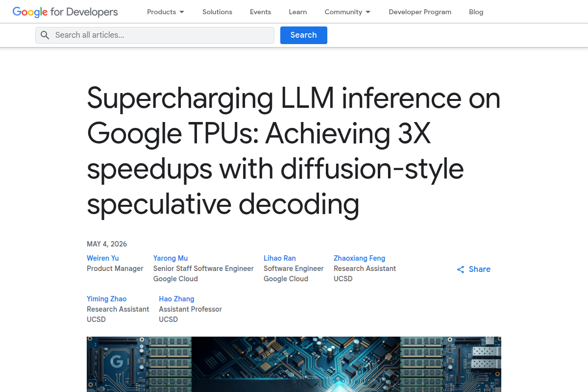The width and height of the screenshot is (588, 392).
Task: Open the Events menu item
Action: click(x=260, y=12)
